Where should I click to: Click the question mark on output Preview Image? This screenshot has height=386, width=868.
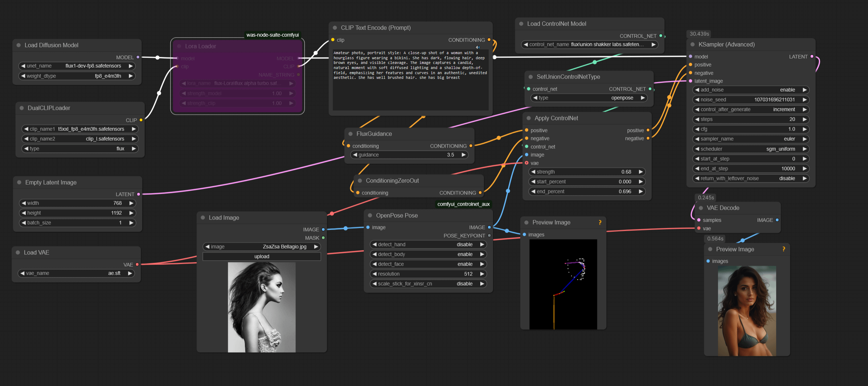[x=784, y=249]
